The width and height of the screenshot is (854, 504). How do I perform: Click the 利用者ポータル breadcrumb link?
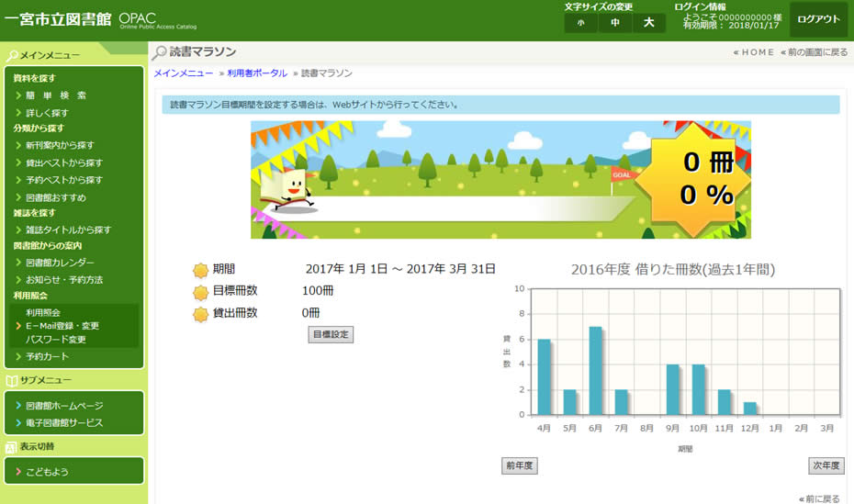tap(257, 73)
